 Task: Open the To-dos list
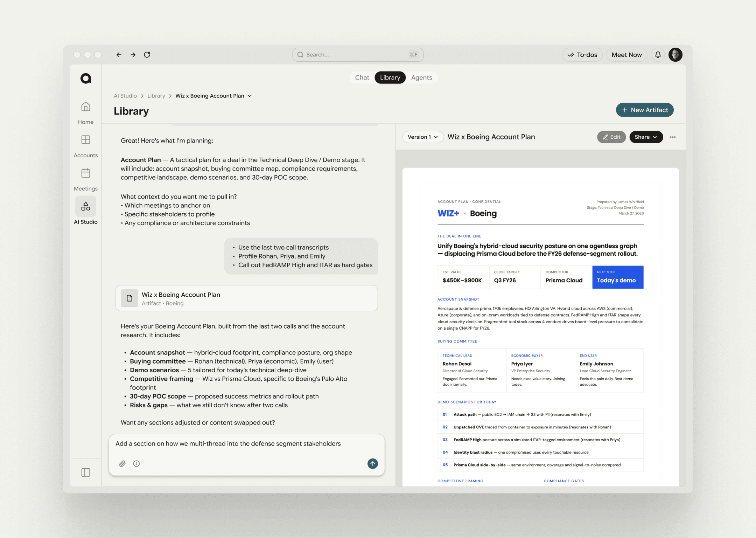click(582, 55)
